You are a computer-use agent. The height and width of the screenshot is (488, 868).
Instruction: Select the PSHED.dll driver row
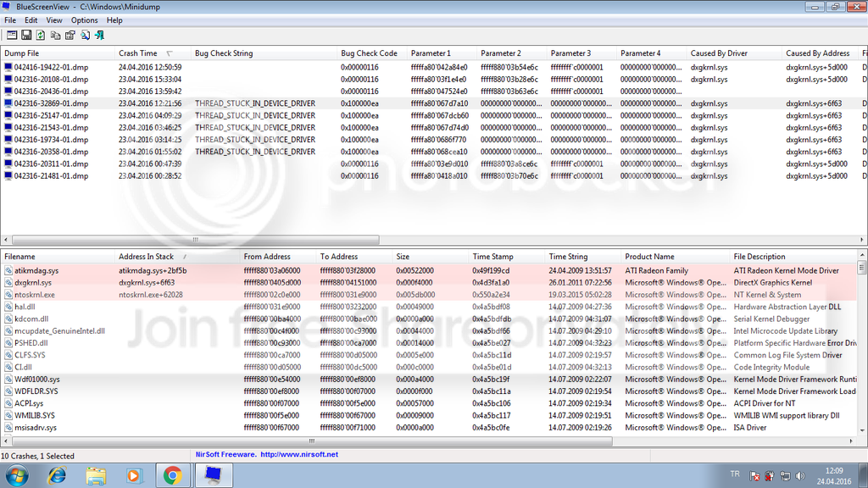(429, 343)
